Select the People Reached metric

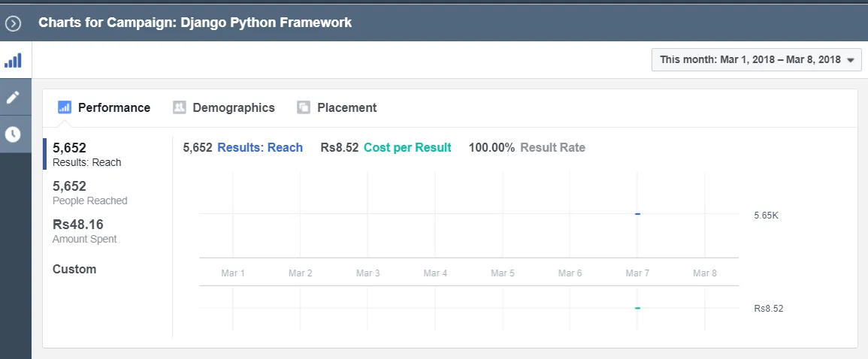tap(89, 192)
